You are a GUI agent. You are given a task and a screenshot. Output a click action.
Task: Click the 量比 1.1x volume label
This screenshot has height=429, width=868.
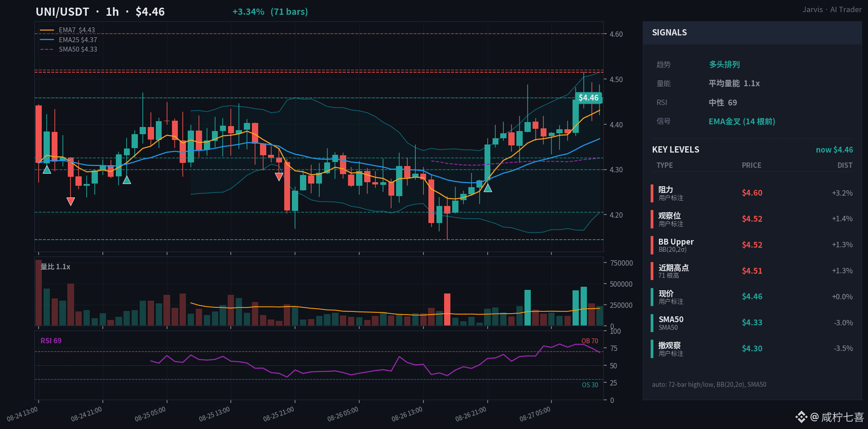pos(55,267)
